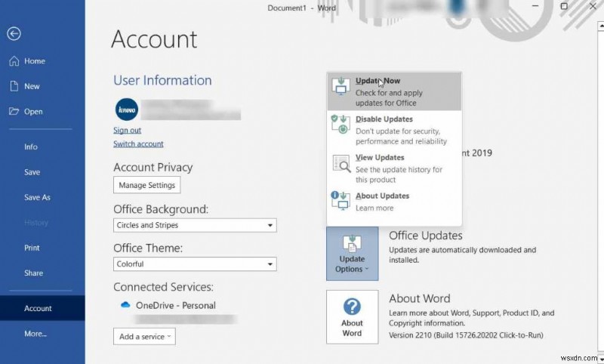Click the Switch account link
Viewport: 604px width, 364px height.
(138, 143)
